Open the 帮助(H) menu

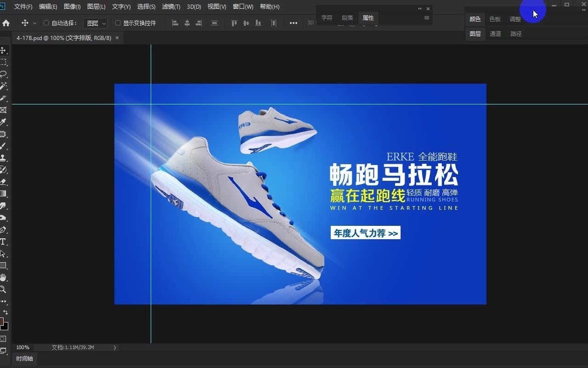(270, 7)
